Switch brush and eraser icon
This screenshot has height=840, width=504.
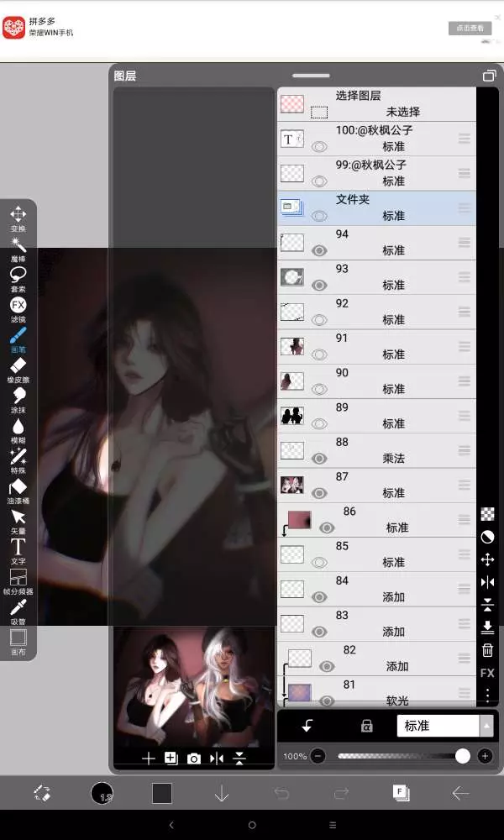(x=42, y=794)
